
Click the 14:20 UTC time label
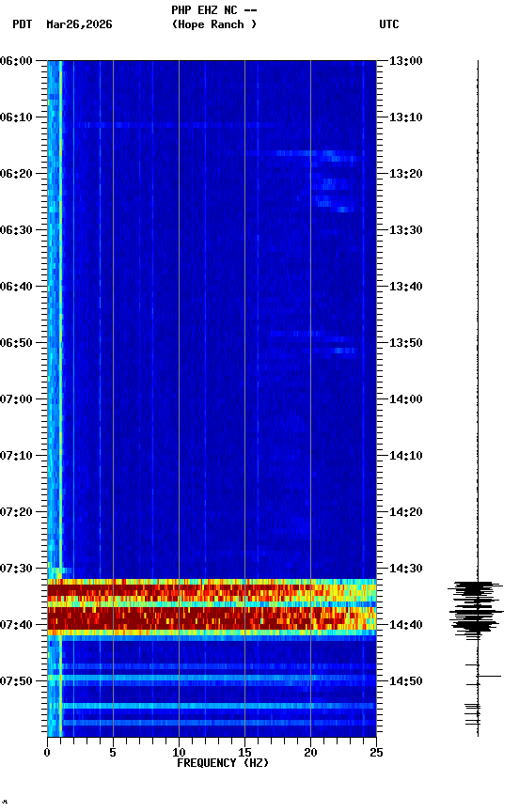[406, 512]
